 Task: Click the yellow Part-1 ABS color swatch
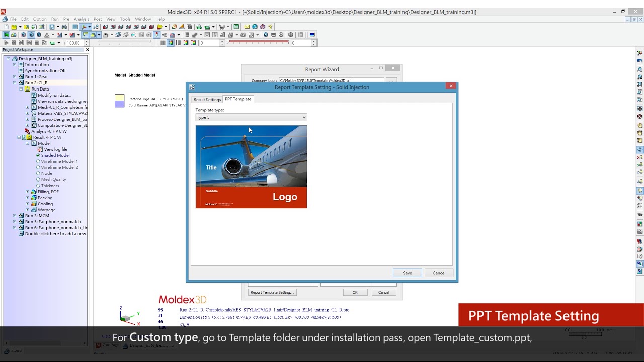pyautogui.click(x=119, y=98)
